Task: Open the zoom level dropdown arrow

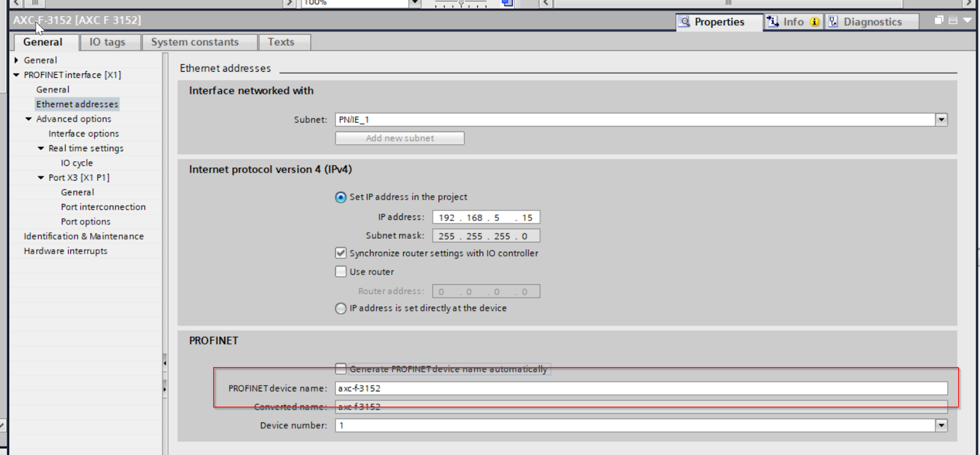Action: pyautogui.click(x=415, y=3)
